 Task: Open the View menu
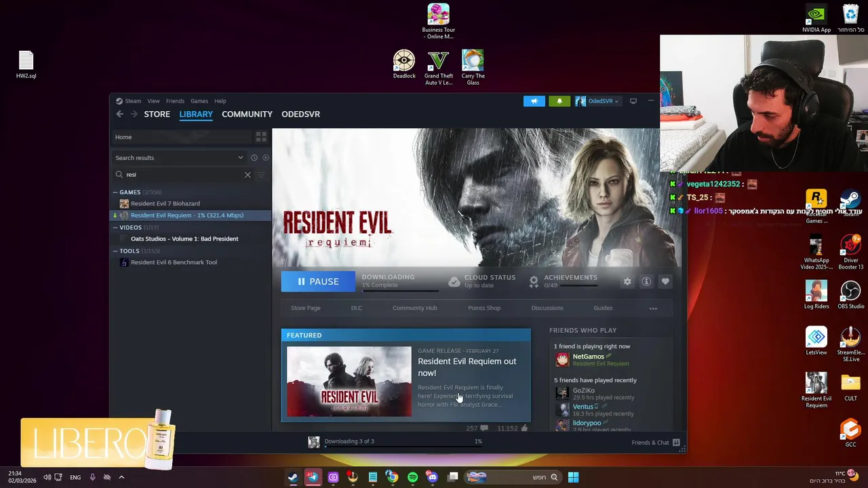[154, 101]
